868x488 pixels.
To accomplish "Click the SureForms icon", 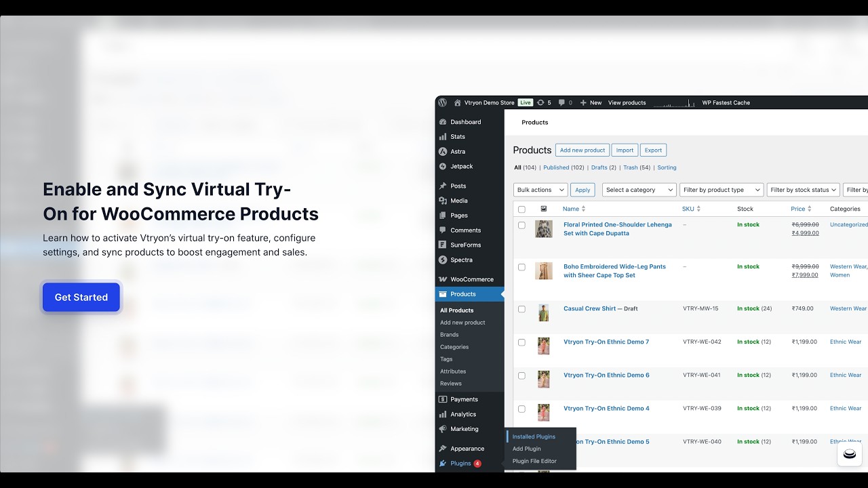I will 443,245.
